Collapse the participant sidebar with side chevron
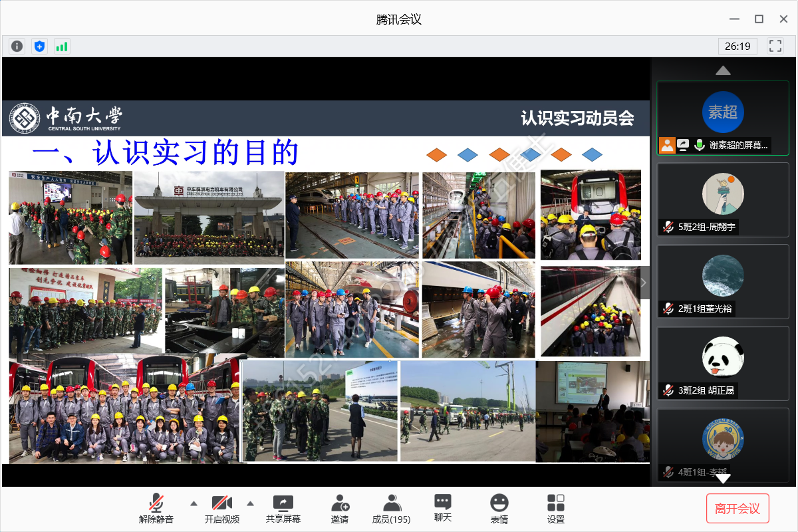 pyautogui.click(x=643, y=282)
